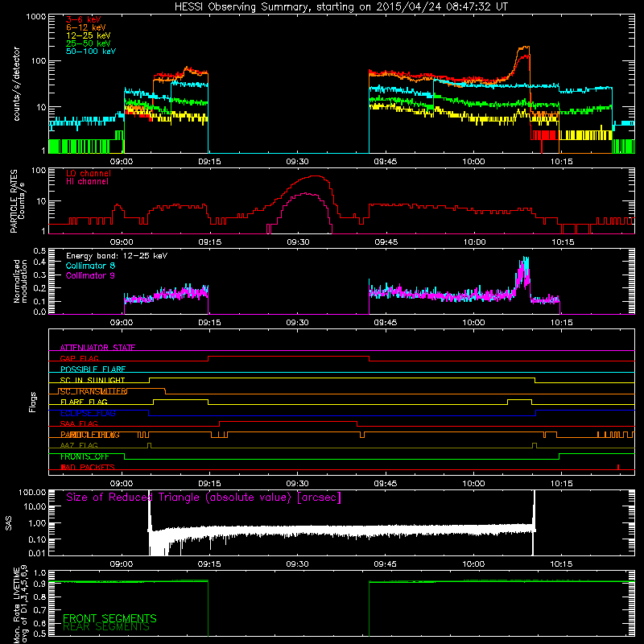Click the "PARTICLE RATES" axis label
Screen dimensions: 644x644
click(x=14, y=200)
